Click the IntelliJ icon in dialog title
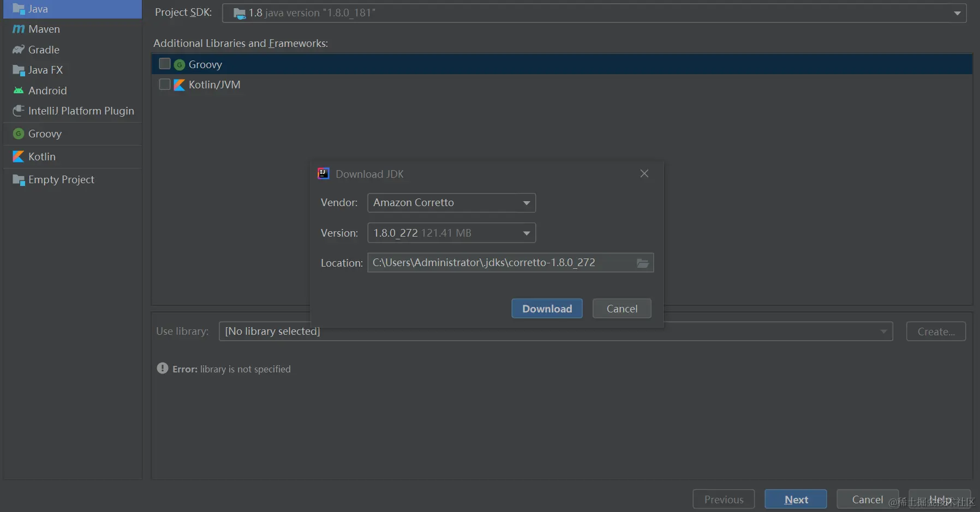Image resolution: width=980 pixels, height=512 pixels. [x=324, y=173]
